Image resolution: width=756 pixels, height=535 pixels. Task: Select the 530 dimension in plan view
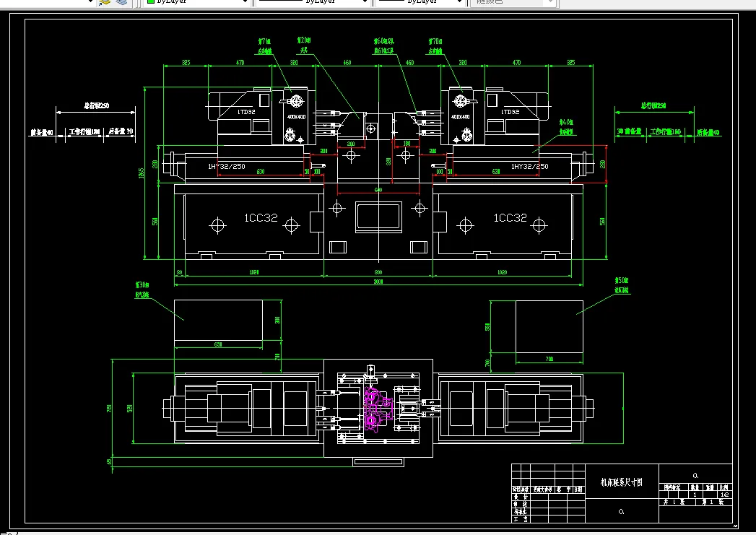(130, 408)
